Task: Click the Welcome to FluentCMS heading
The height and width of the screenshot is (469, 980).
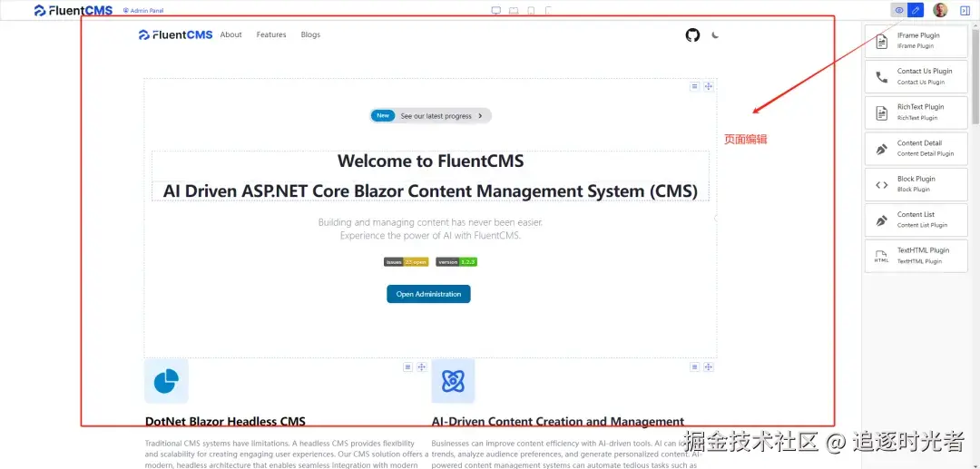Action: (431, 161)
